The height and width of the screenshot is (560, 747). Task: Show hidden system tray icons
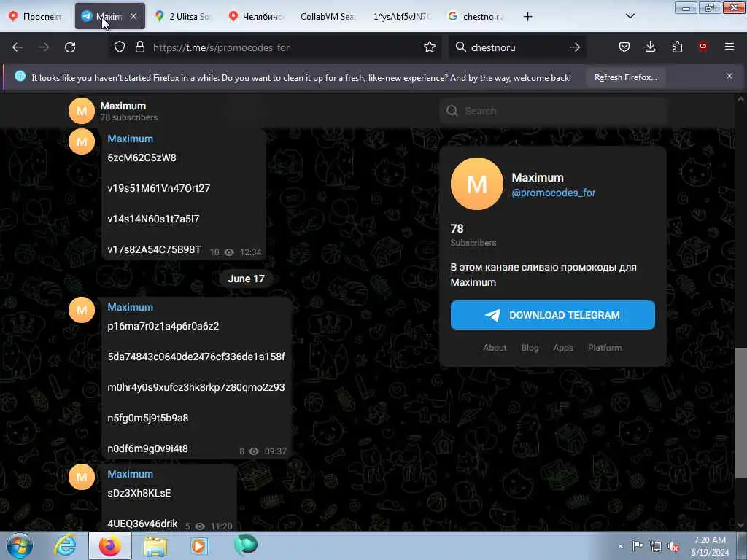(x=620, y=547)
